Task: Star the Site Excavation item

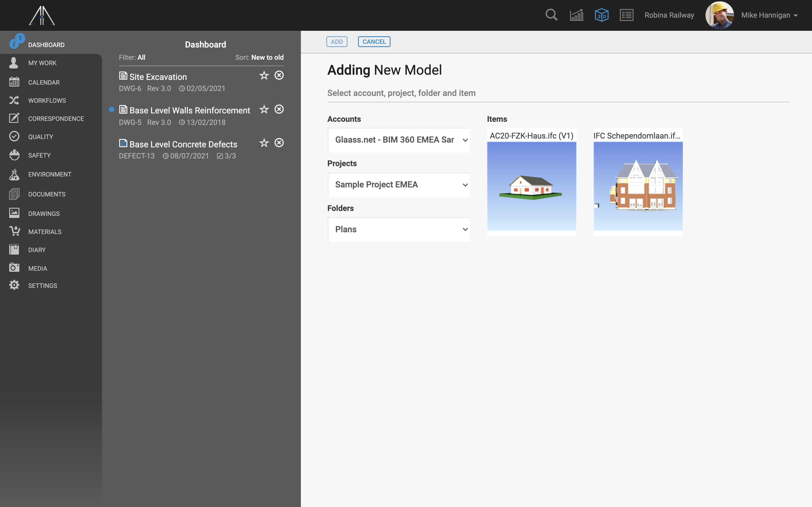Action: point(264,75)
